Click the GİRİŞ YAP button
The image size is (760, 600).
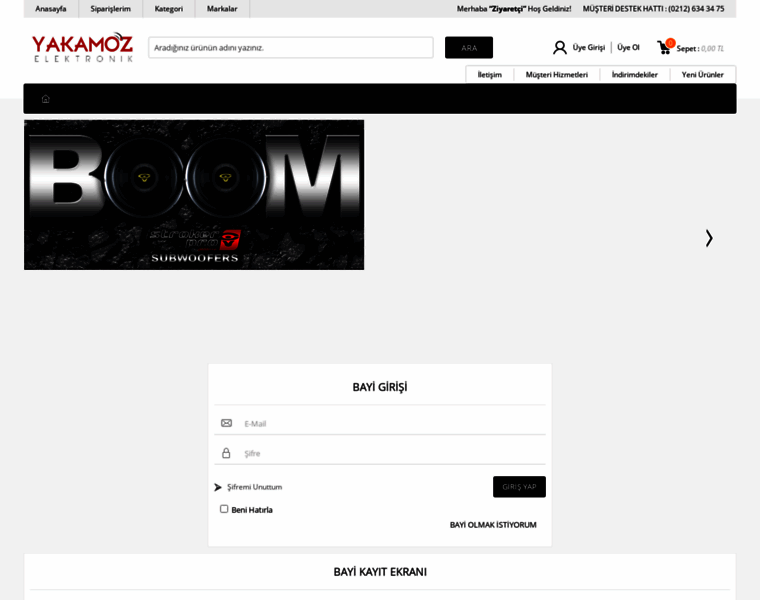coord(519,487)
